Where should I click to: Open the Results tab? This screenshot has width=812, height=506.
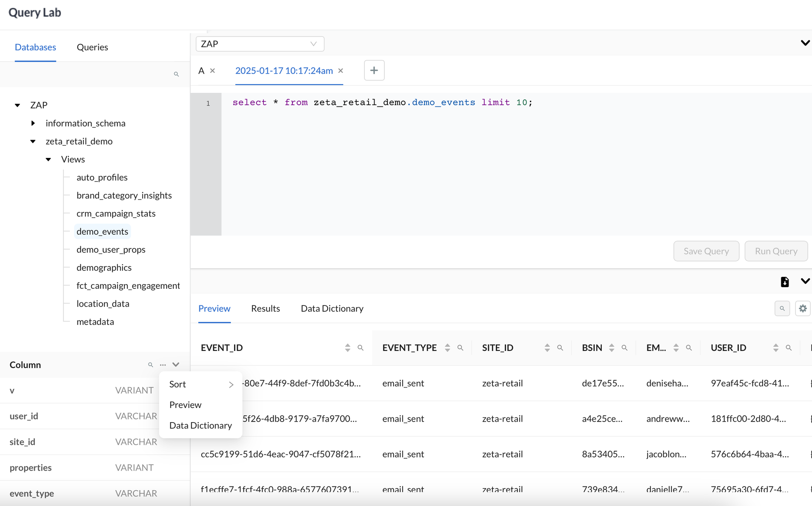pos(266,308)
